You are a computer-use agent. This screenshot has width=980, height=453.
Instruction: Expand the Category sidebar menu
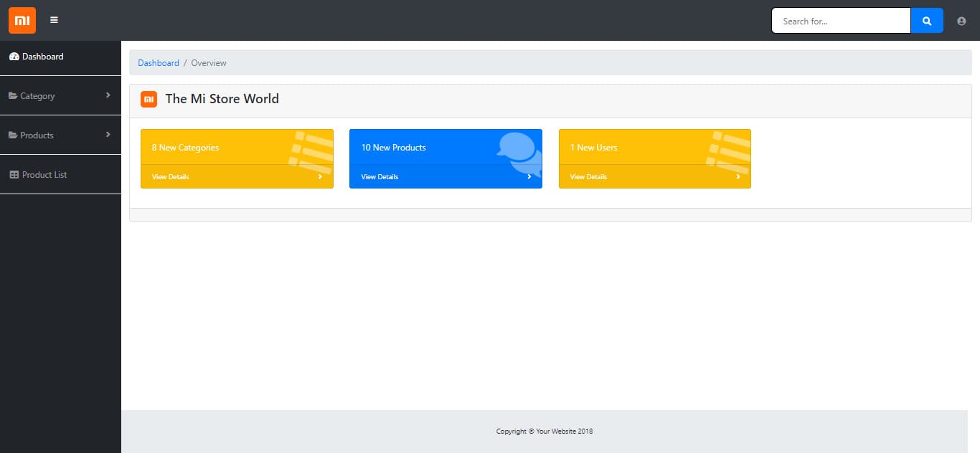pyautogui.click(x=61, y=95)
